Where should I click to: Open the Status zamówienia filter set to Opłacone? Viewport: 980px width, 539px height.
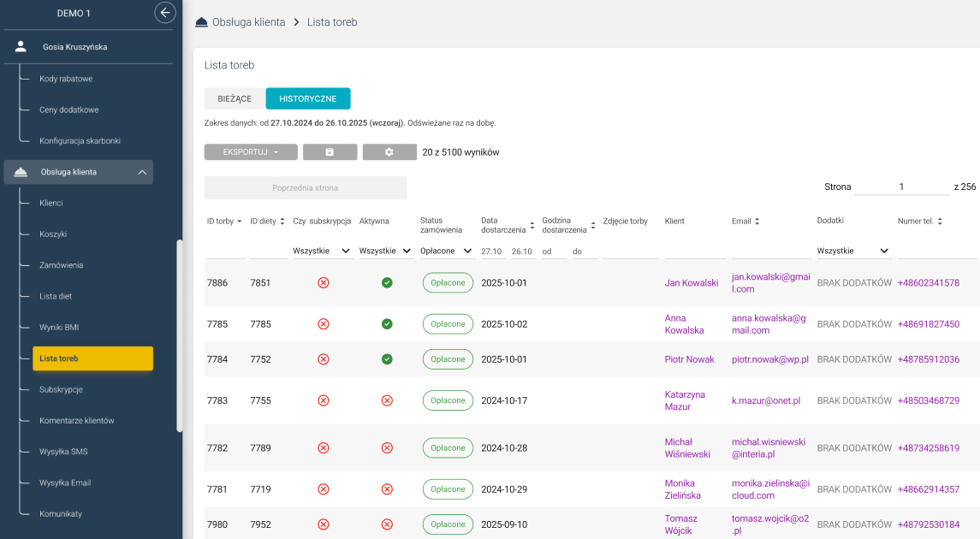pyautogui.click(x=447, y=252)
